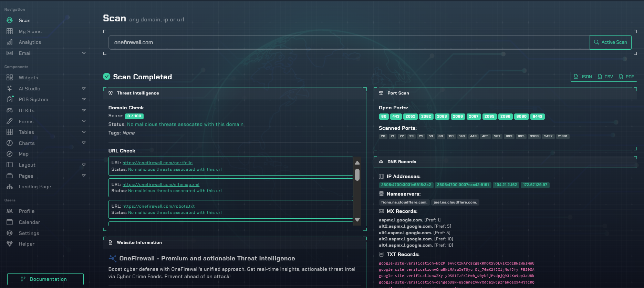
Task: Click IP address 104.21.2.162 badge
Action: click(506, 185)
